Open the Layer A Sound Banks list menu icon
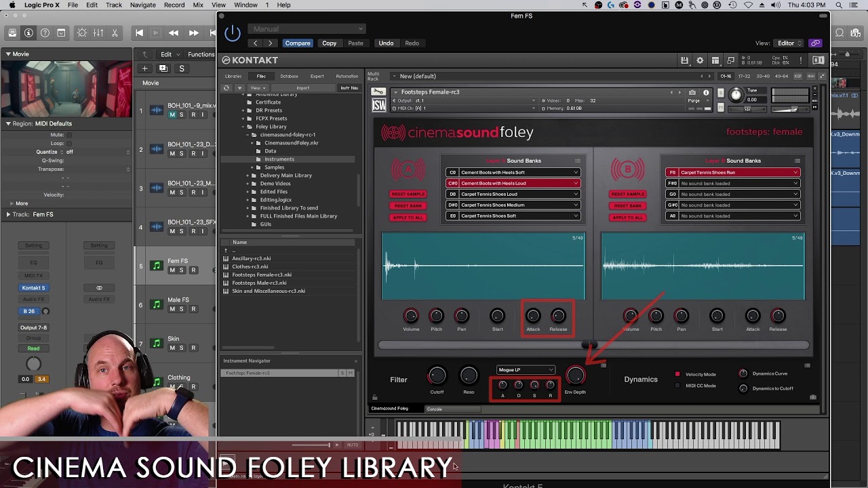Screen dimensions: 868x488 click(577, 161)
